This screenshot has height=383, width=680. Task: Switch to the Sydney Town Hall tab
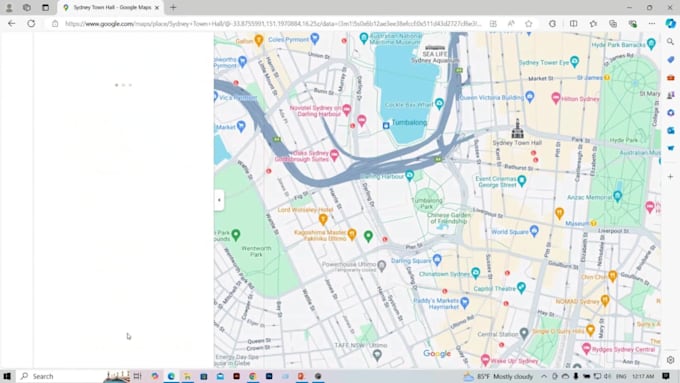coord(111,7)
